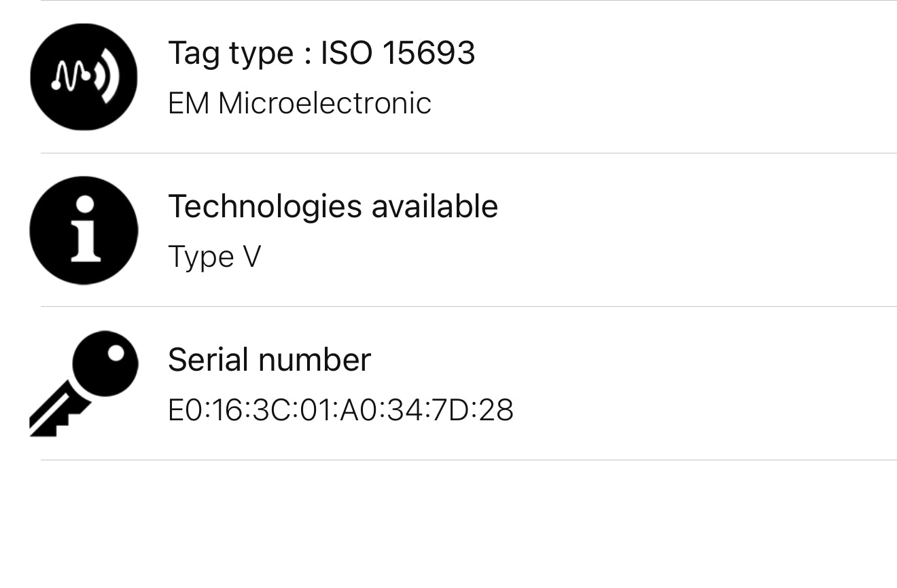This screenshot has width=897, height=588.
Task: Select the Tag type : ISO 15693 heading
Action: (321, 53)
